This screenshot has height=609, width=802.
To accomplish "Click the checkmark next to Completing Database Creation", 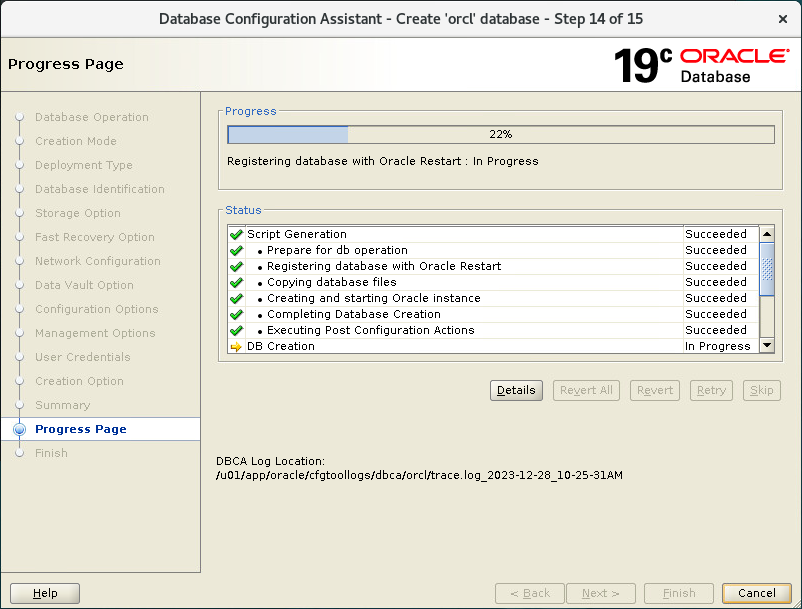I will 236,314.
